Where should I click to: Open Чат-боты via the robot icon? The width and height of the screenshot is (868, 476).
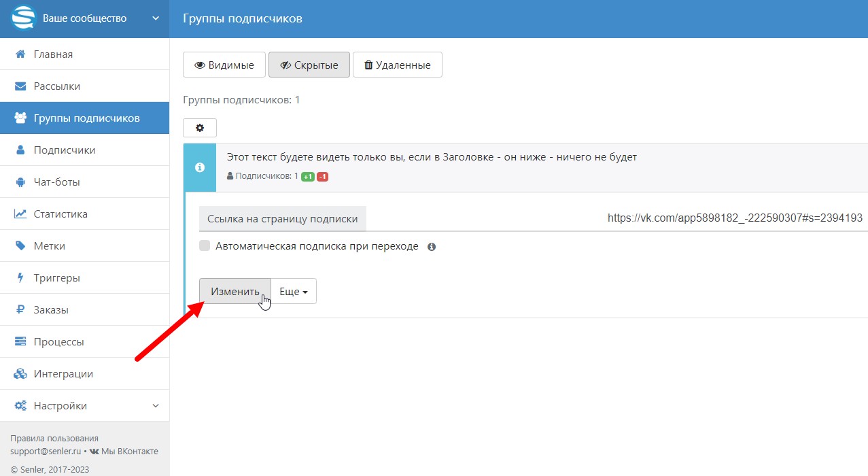(x=20, y=182)
